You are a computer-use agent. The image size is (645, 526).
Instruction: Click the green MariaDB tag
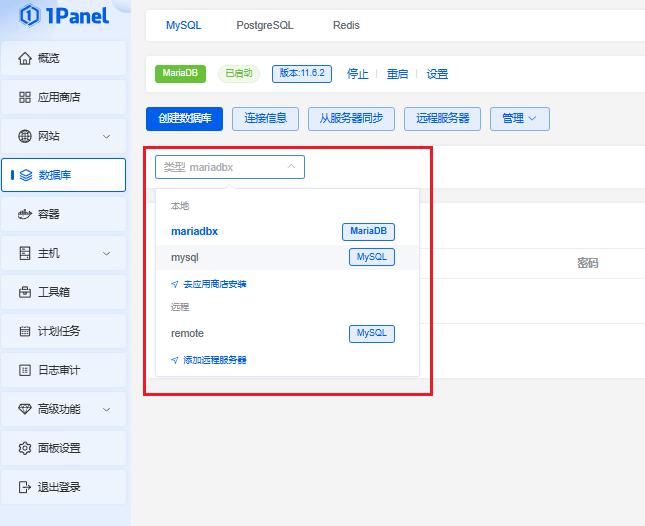pyautogui.click(x=180, y=74)
